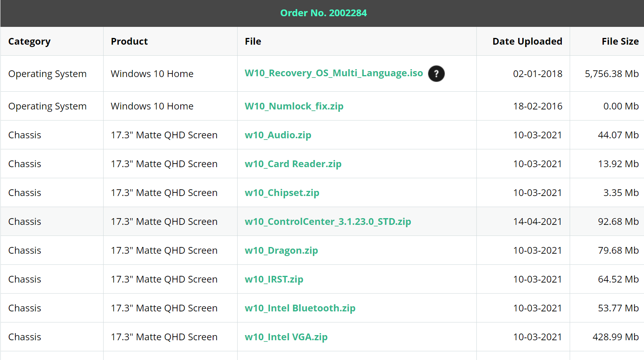Download W10_Numlock_fix.zip
The height and width of the screenshot is (360, 644).
point(294,106)
